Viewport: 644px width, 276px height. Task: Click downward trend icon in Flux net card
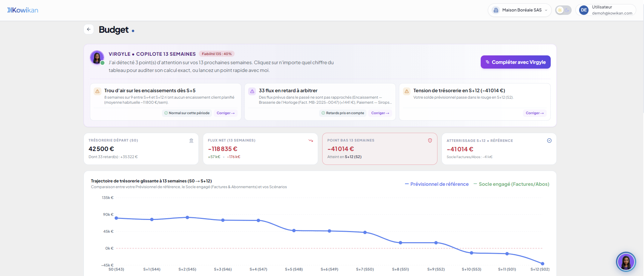click(311, 141)
